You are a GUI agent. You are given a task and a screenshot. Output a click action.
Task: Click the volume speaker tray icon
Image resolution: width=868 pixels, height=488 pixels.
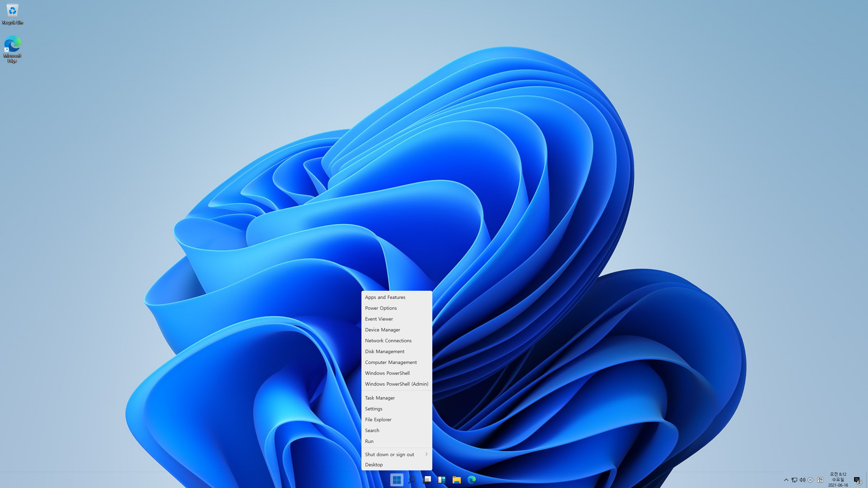(802, 480)
